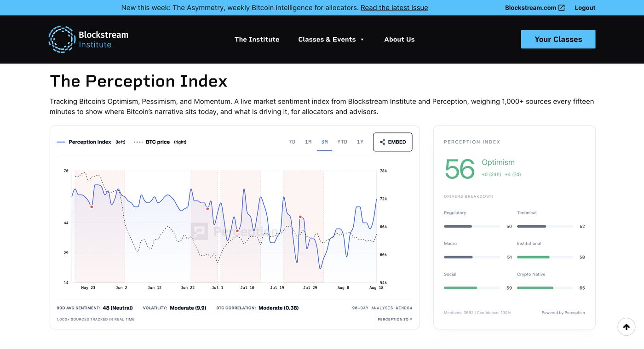The image size is (644, 349).
Task: Click the red event marker near Jul 7
Action: coord(237,231)
